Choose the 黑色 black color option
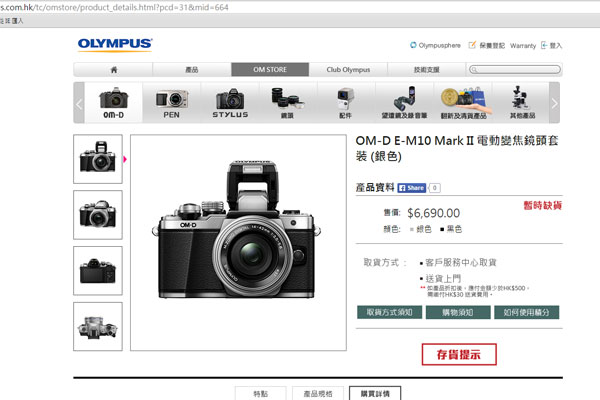This screenshot has width=600, height=400. coord(451,229)
